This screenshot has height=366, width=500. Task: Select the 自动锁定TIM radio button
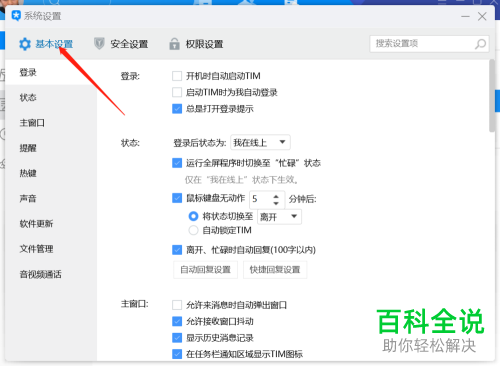(193, 230)
